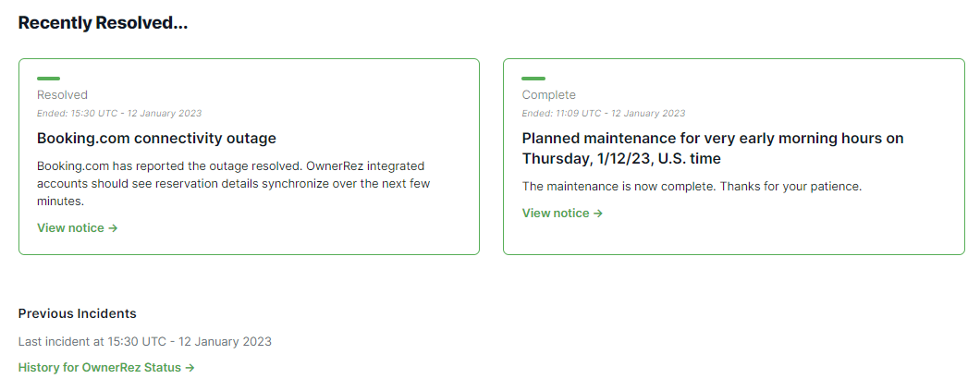Viewport: 980px width, 391px height.
Task: Click arrow after History for OwnerRez Status
Action: (x=190, y=367)
